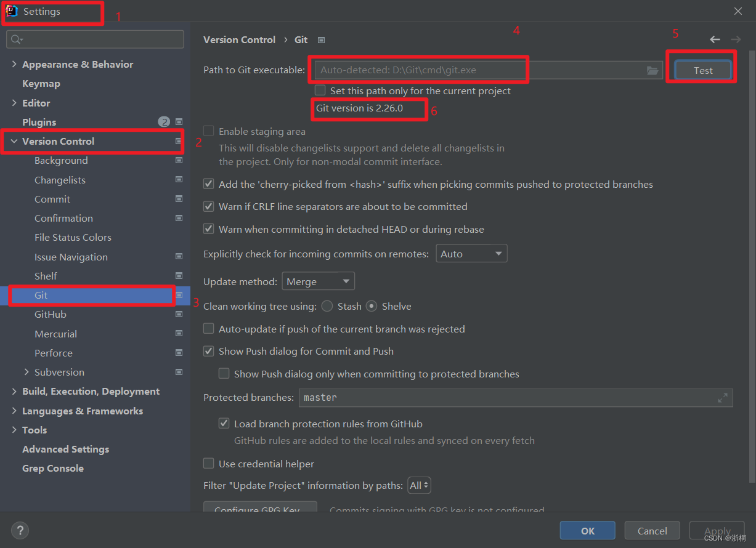Image resolution: width=756 pixels, height=548 pixels.
Task: Enable 'Set this path only for current project'
Action: (x=320, y=91)
